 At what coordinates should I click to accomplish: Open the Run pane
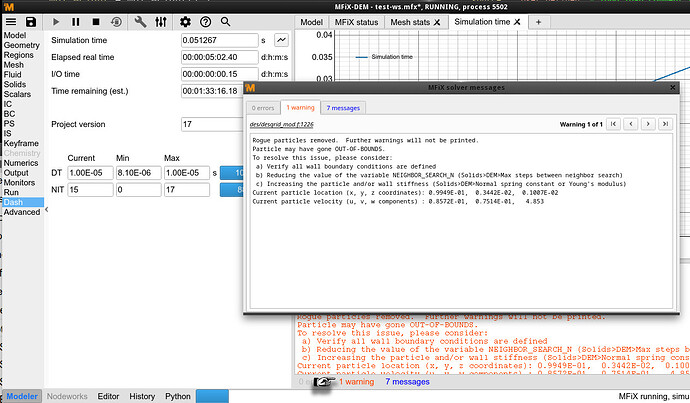click(x=11, y=192)
